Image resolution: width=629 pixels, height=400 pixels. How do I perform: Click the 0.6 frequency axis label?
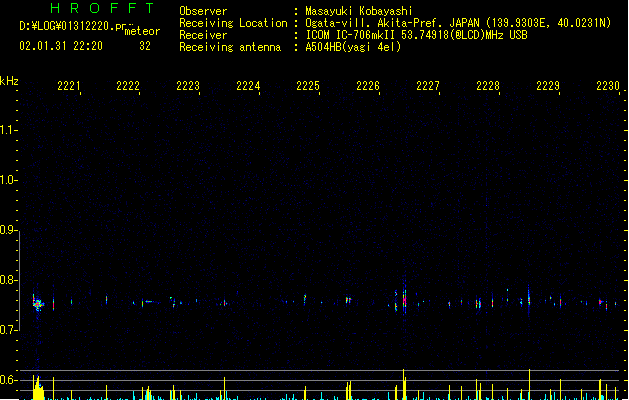pos(8,380)
